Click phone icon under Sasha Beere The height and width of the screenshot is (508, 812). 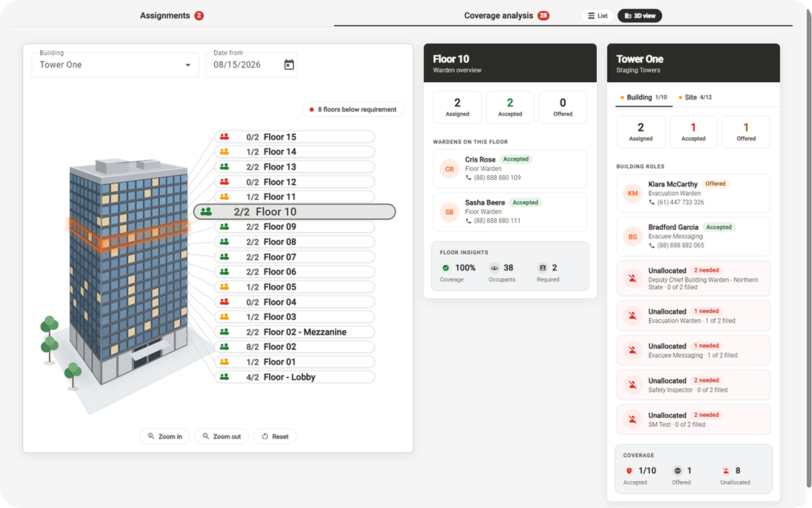(x=468, y=221)
